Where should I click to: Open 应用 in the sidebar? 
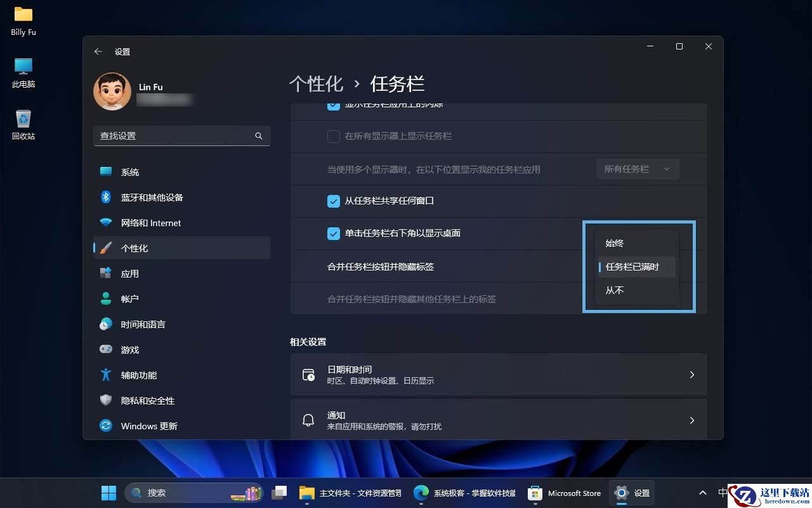pos(182,274)
